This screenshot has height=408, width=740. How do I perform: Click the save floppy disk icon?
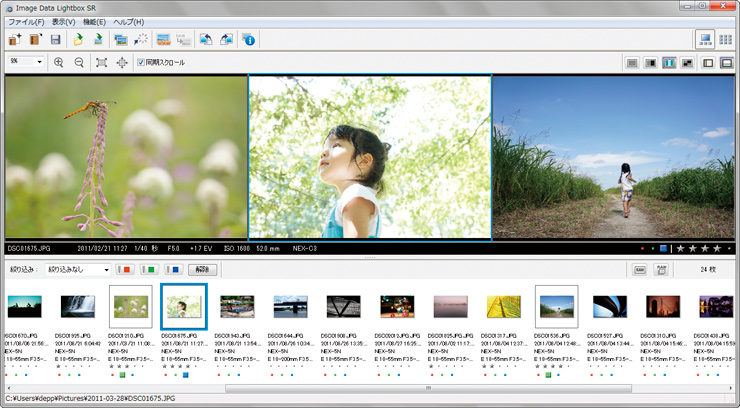click(x=56, y=40)
